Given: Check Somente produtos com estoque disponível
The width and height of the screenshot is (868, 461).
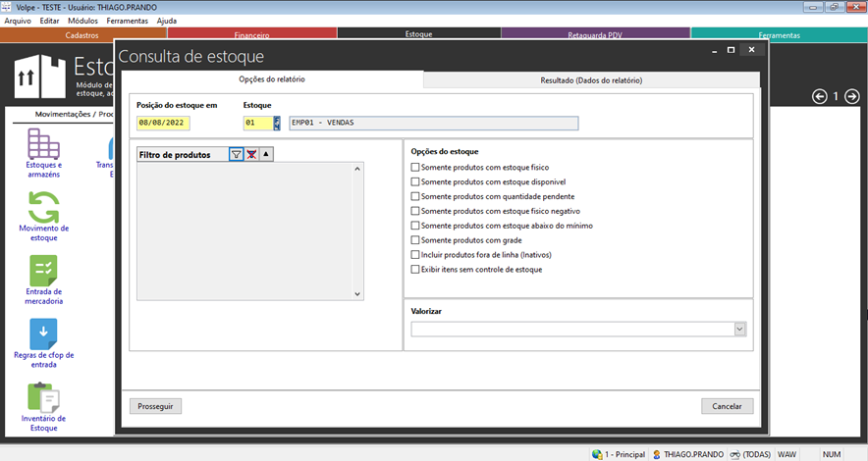Looking at the screenshot, I should tap(415, 182).
